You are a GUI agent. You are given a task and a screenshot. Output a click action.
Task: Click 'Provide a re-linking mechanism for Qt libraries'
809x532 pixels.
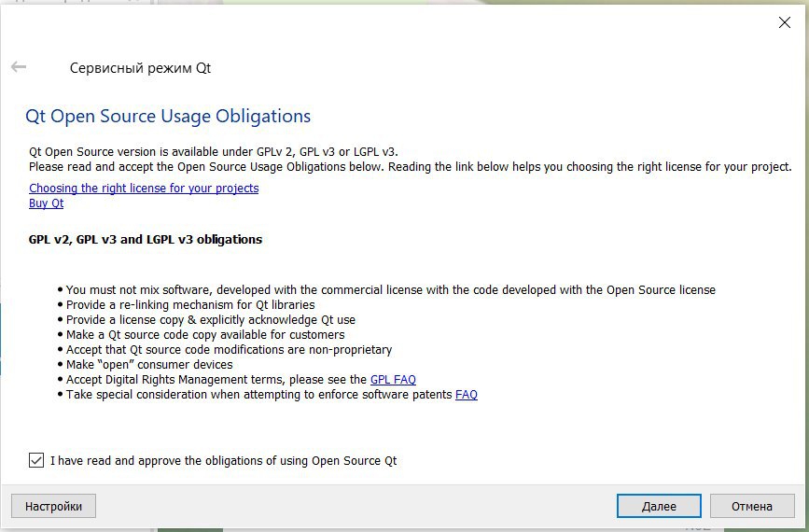(190, 304)
